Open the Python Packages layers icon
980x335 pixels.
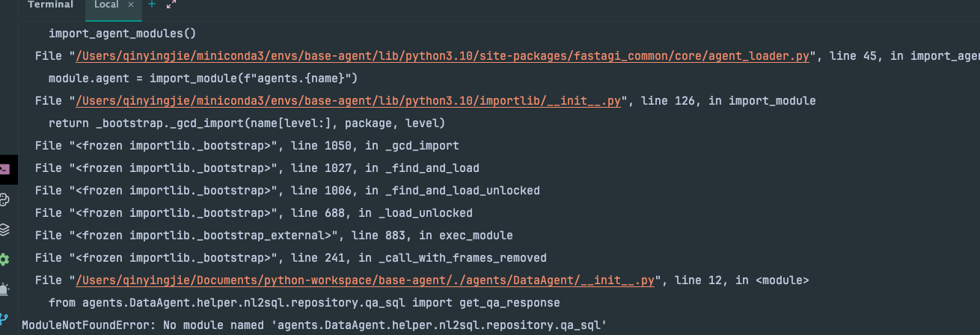point(4,230)
